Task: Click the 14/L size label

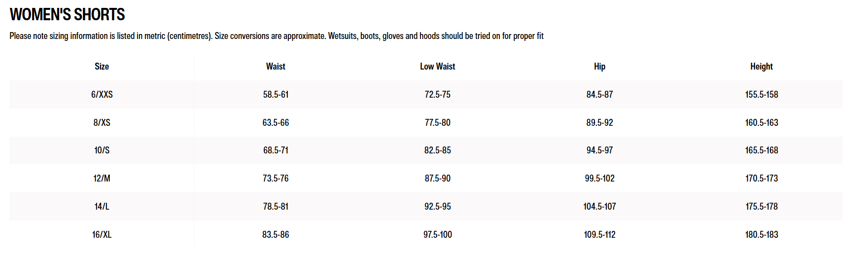Action: pos(102,207)
